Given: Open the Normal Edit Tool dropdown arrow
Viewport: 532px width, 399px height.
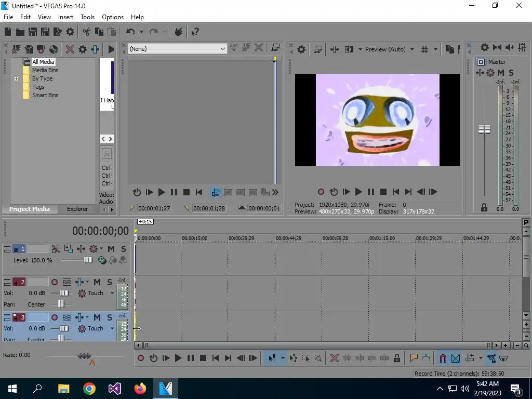Looking at the screenshot, I should [283, 358].
